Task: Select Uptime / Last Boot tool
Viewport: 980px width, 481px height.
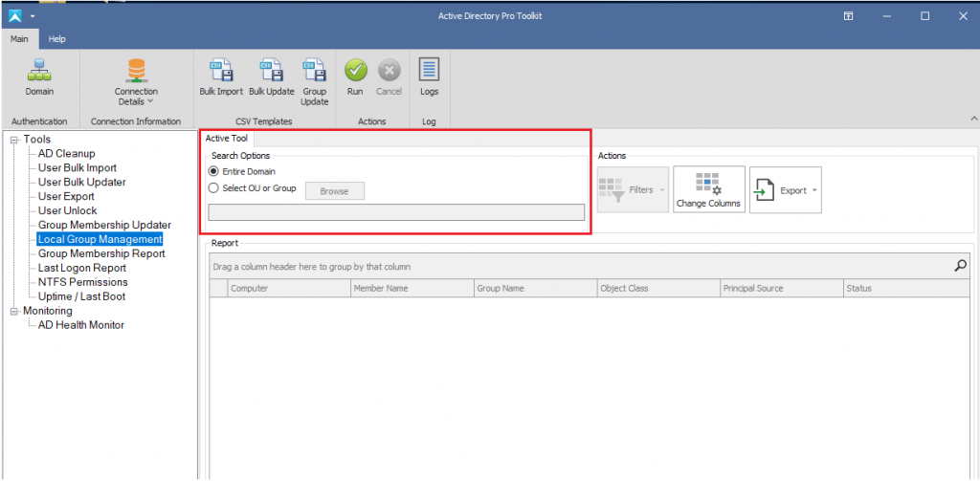Action: [x=82, y=296]
